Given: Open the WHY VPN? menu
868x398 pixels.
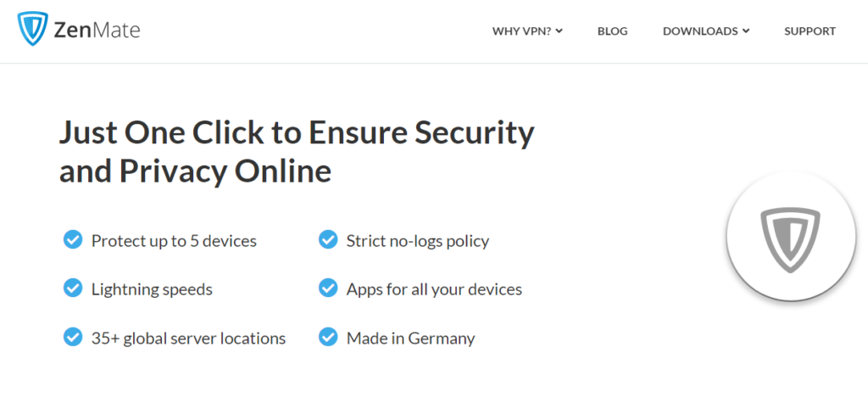Looking at the screenshot, I should [527, 31].
